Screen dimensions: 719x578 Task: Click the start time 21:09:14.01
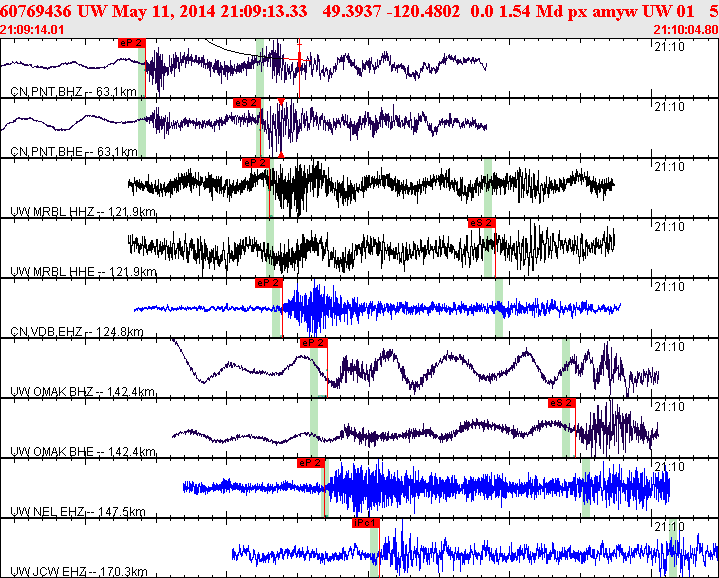[32, 30]
